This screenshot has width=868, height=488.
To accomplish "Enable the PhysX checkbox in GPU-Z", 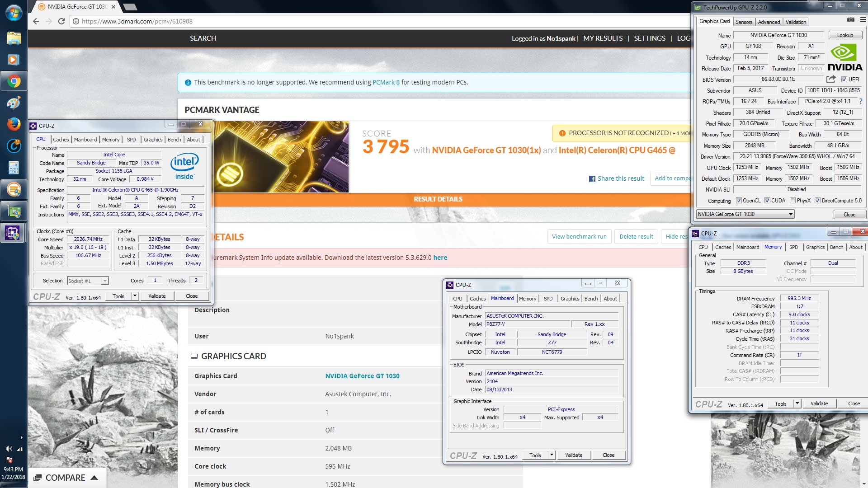I will point(793,201).
